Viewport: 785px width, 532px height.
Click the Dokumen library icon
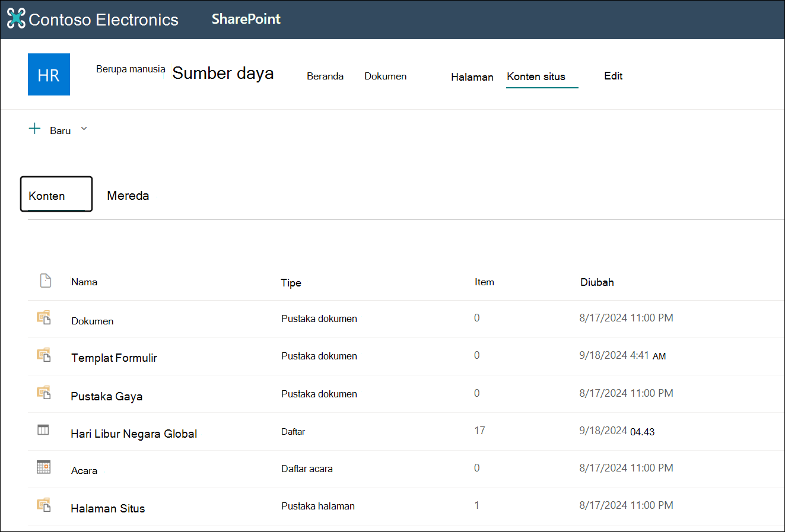point(44,318)
